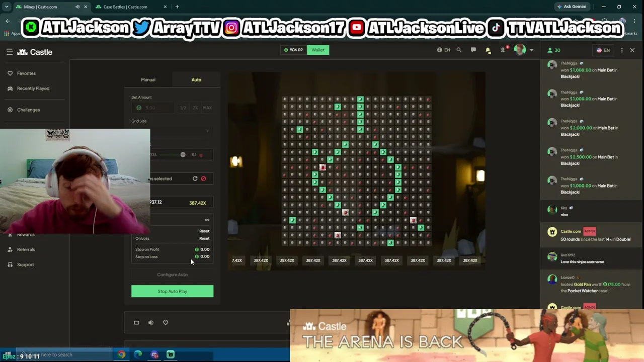
Task: Open Challenges in the sidebar
Action: click(28, 110)
